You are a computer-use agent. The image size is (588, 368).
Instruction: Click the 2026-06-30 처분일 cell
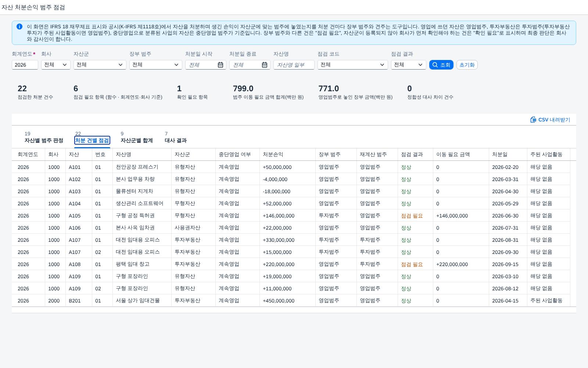point(508,216)
